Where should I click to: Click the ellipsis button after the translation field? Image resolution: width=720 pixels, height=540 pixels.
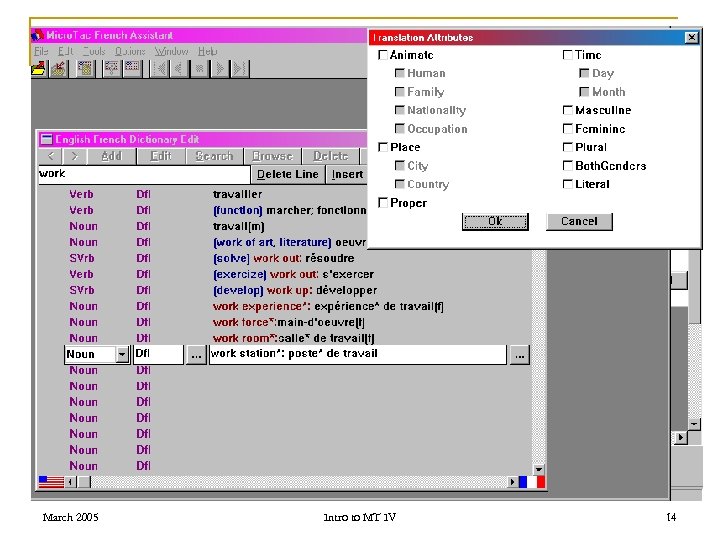click(x=519, y=355)
